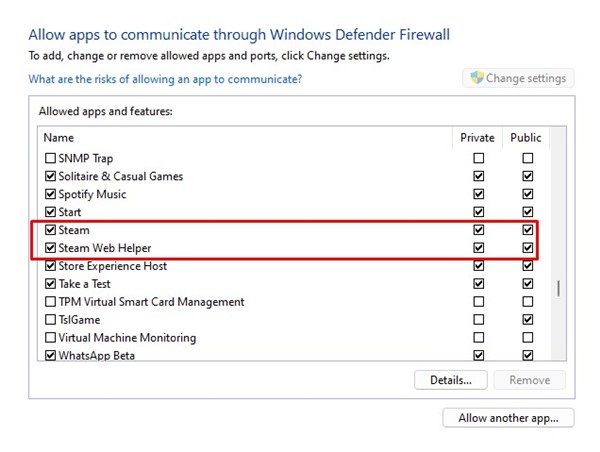Click the apps list vertical scrollbar thumb
The image size is (600, 452).
click(x=558, y=289)
